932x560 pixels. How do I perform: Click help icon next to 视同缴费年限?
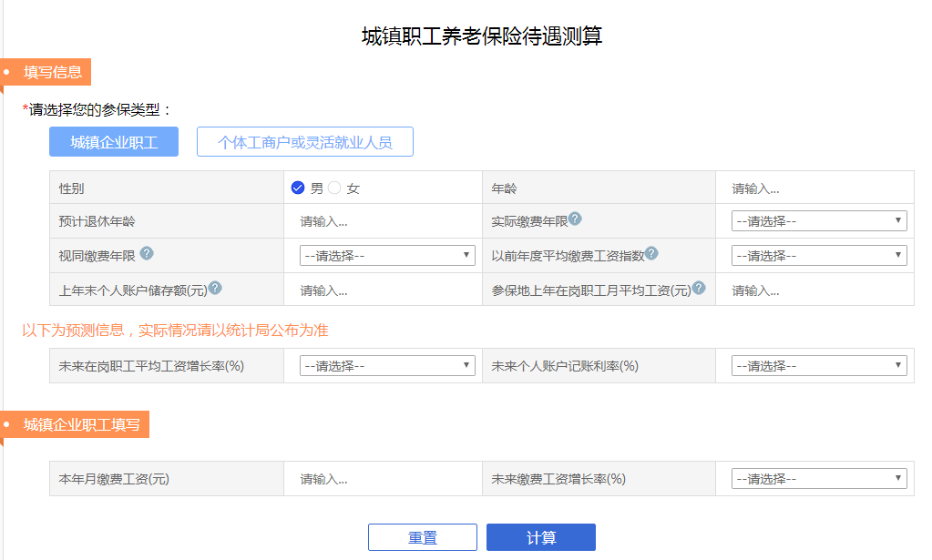(147, 254)
